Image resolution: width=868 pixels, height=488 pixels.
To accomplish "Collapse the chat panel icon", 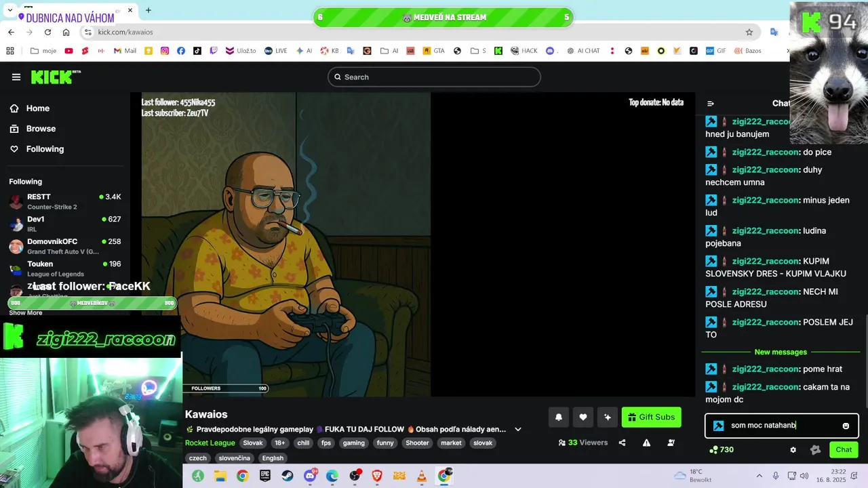I will pyautogui.click(x=711, y=104).
